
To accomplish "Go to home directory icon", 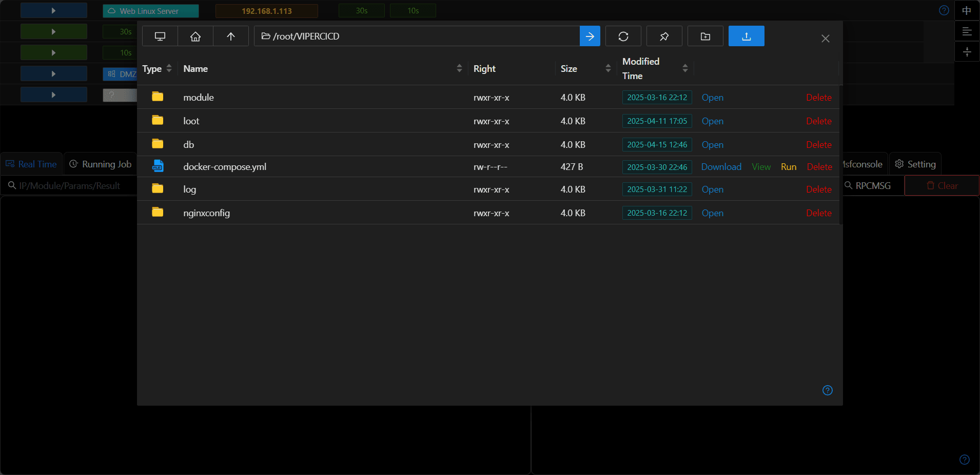I will (195, 36).
